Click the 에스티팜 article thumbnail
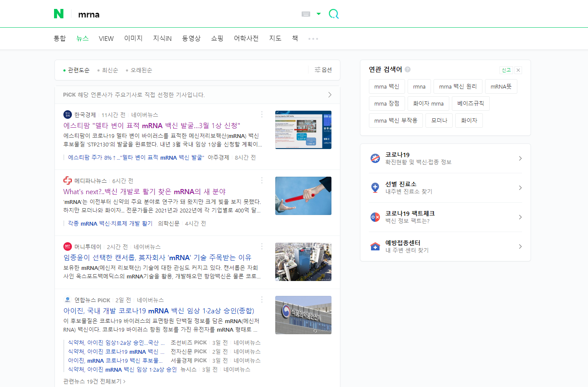588x387 pixels. [303, 130]
